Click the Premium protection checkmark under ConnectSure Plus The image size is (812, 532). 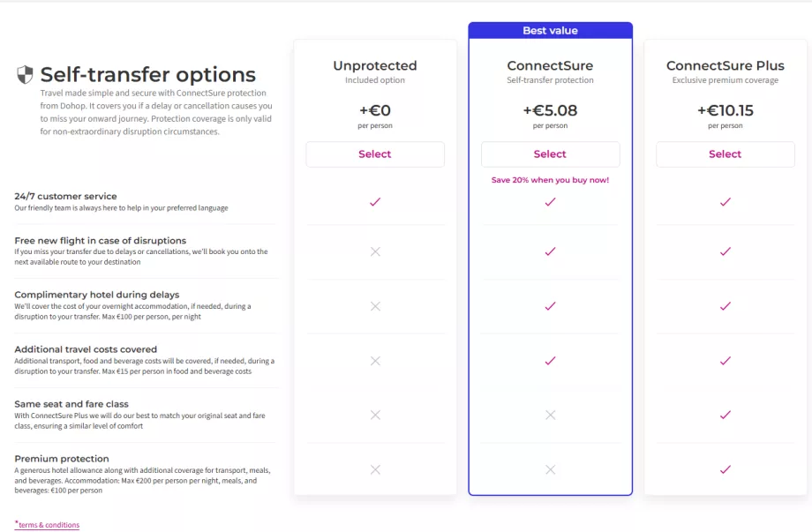(x=725, y=471)
